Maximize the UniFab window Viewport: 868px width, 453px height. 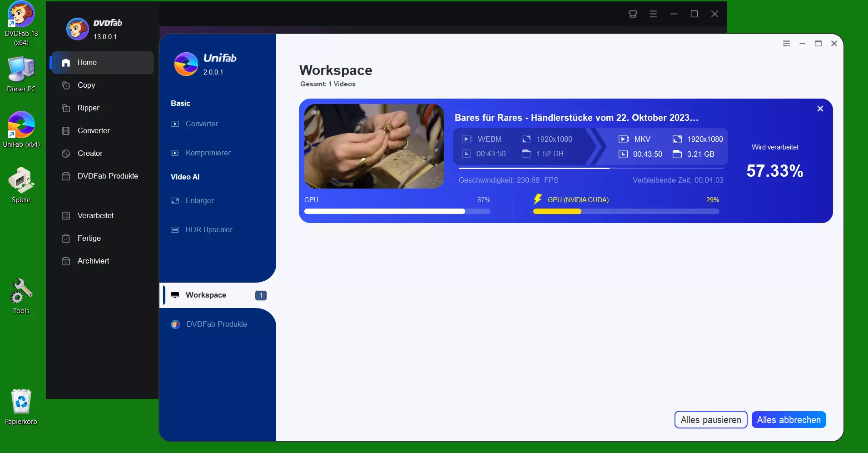pos(818,44)
